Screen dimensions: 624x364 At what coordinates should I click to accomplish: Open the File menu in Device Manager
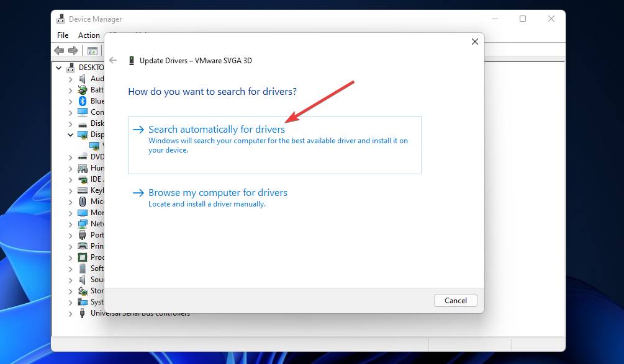[63, 35]
